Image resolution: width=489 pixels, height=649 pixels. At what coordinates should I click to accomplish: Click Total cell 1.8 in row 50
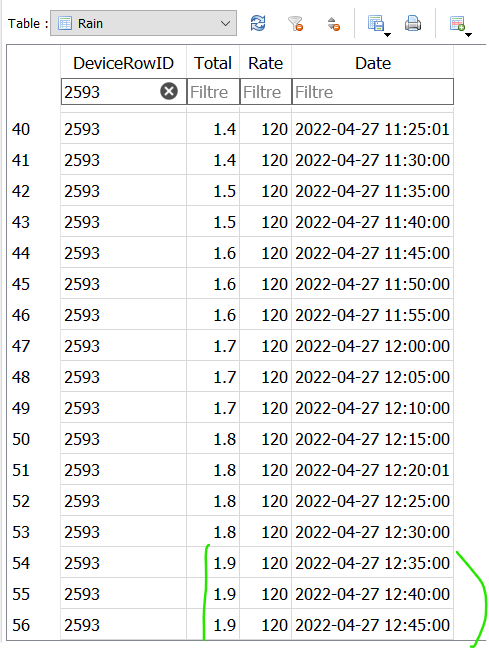pyautogui.click(x=213, y=439)
